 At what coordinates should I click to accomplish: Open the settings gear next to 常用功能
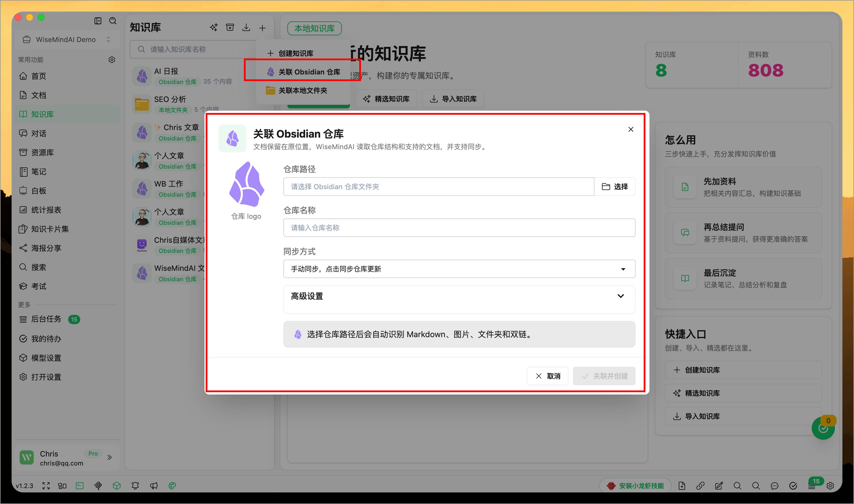click(112, 60)
